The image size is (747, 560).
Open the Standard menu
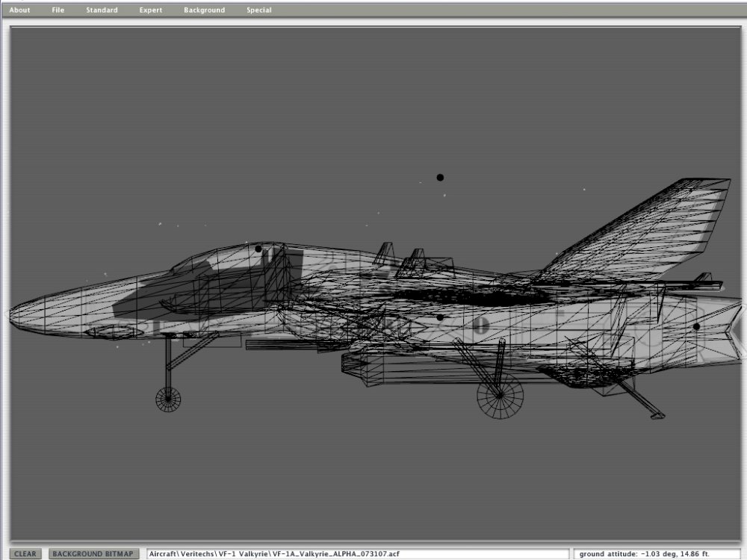click(x=102, y=10)
